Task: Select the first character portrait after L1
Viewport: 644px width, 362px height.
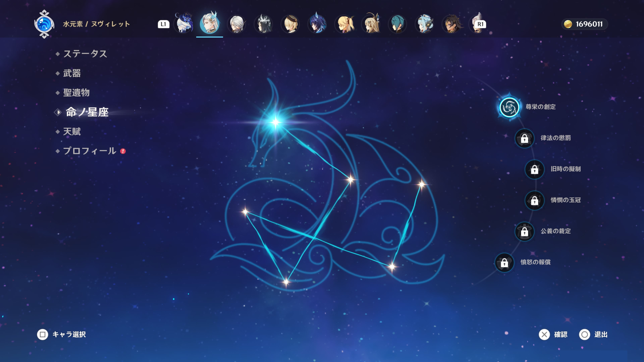Action: pos(184,23)
